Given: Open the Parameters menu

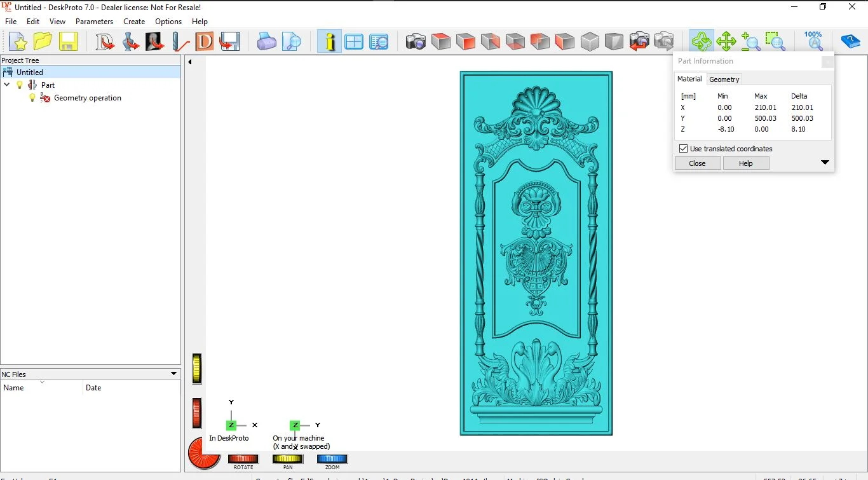Looking at the screenshot, I should (x=94, y=22).
